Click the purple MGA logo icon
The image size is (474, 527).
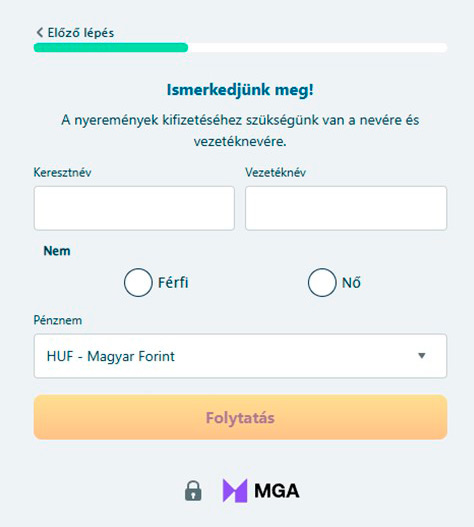tap(235, 491)
